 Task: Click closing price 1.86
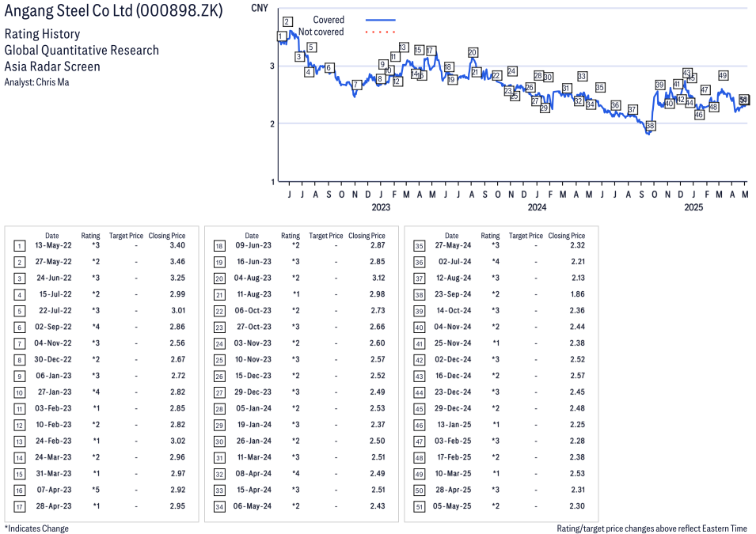(x=578, y=294)
